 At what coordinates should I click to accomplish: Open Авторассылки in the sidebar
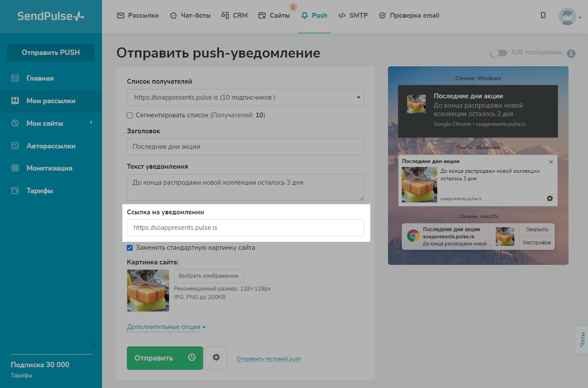51,146
